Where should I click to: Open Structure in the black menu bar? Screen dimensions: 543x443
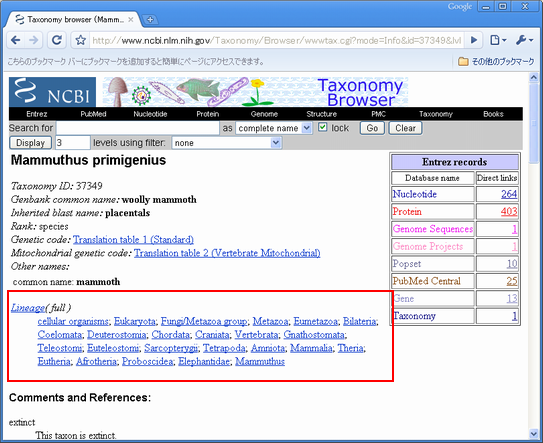coord(321,114)
